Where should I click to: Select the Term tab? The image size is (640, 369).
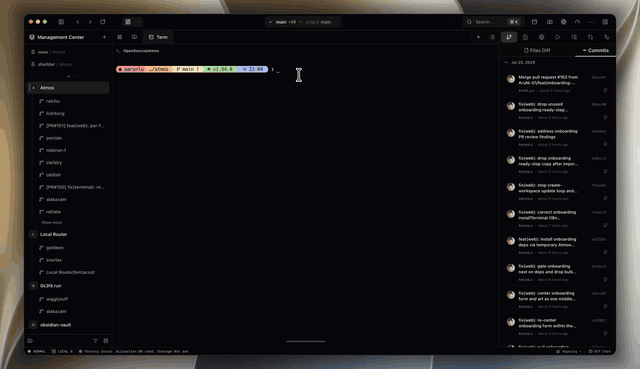coord(158,37)
